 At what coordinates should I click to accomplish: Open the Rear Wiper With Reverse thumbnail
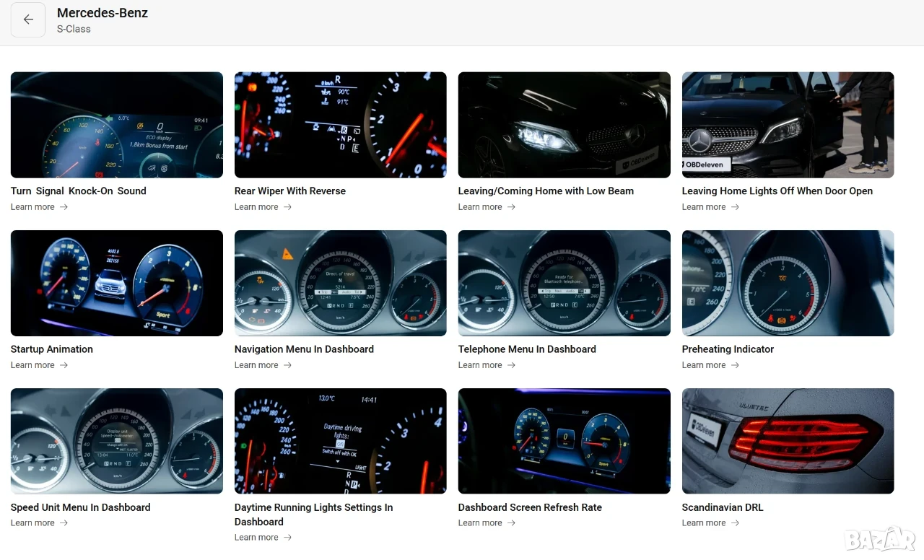341,125
